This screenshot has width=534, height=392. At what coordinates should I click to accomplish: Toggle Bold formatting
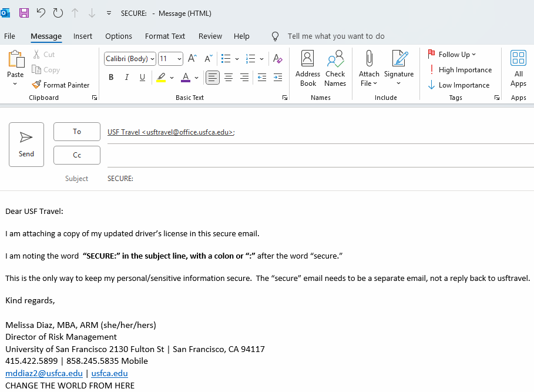[x=111, y=78]
